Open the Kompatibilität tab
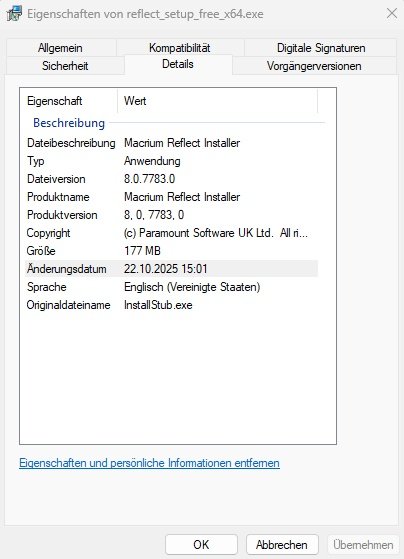This screenshot has width=404, height=559. 180,48
